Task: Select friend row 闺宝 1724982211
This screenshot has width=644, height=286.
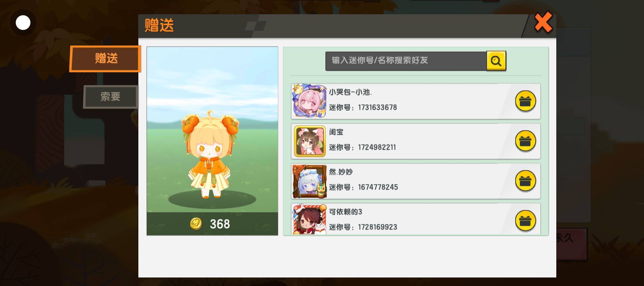Action: (x=416, y=141)
